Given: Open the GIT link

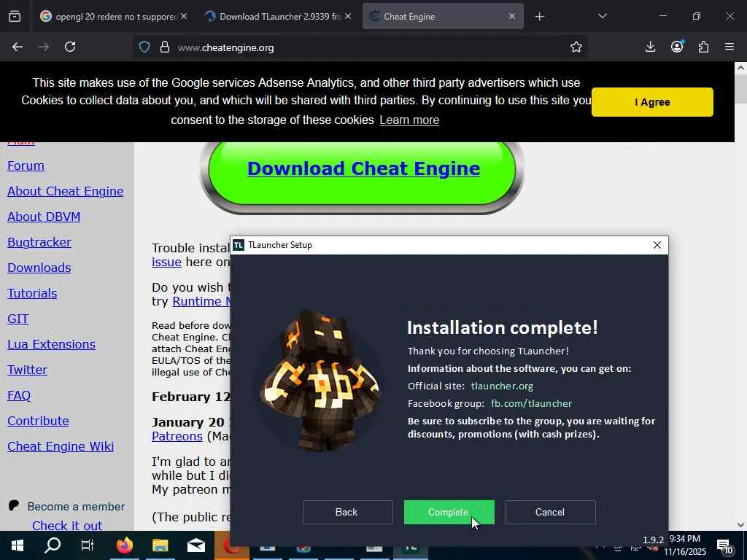Looking at the screenshot, I should coord(18,319).
